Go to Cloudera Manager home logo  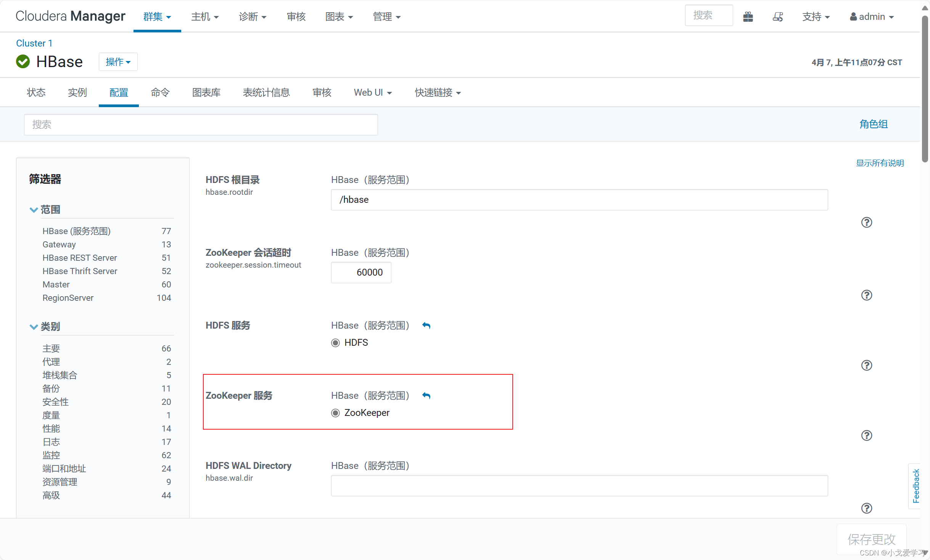pyautogui.click(x=70, y=16)
